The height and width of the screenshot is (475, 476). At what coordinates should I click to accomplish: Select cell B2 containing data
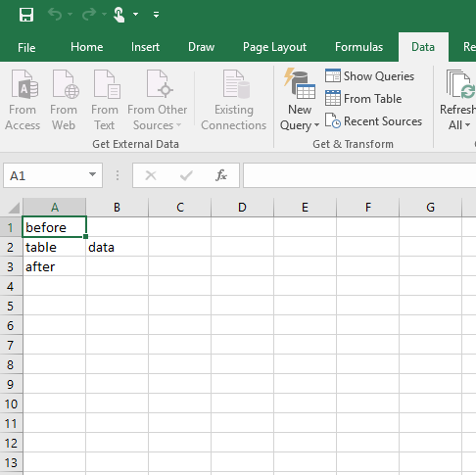click(x=117, y=247)
